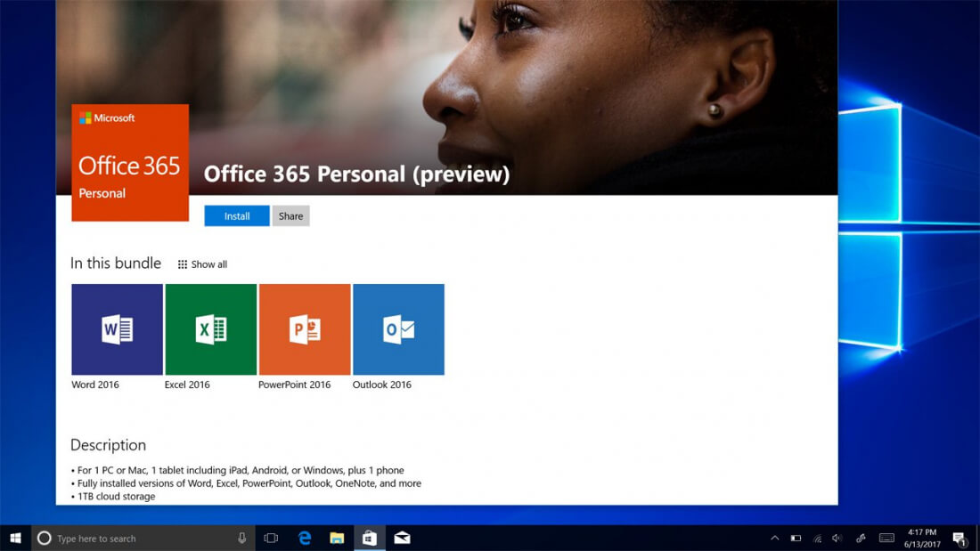Open the touch keyboard tray icon
Image resolution: width=980 pixels, height=551 pixels.
(886, 538)
